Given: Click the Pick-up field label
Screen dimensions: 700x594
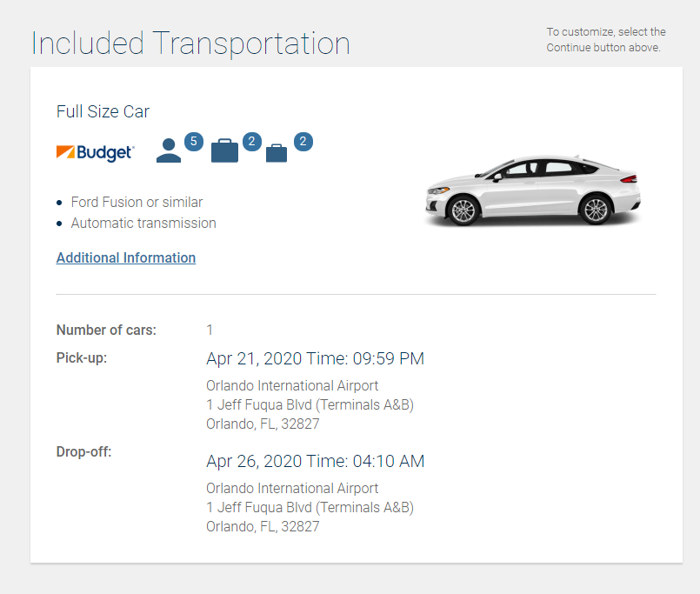Looking at the screenshot, I should click(x=82, y=357).
